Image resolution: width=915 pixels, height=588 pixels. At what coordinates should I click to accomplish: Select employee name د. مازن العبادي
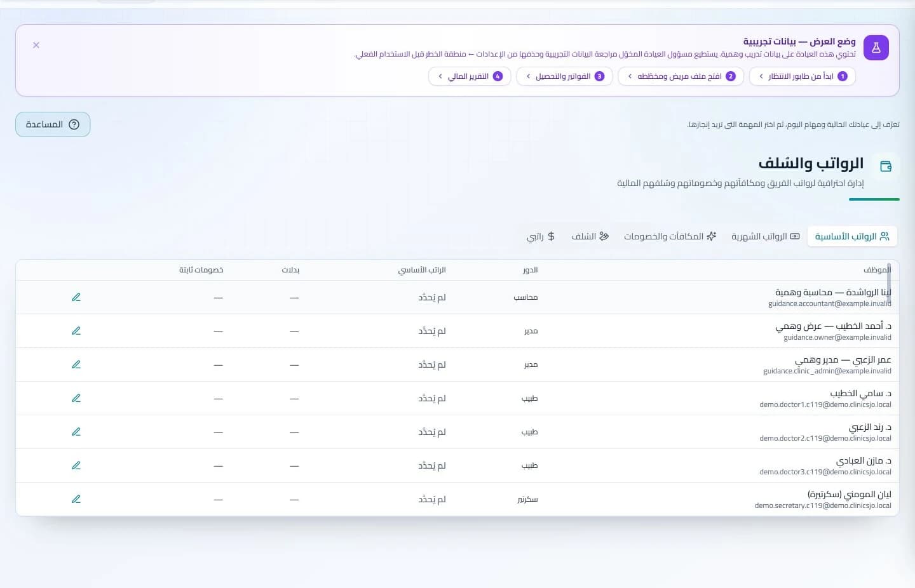point(864,460)
